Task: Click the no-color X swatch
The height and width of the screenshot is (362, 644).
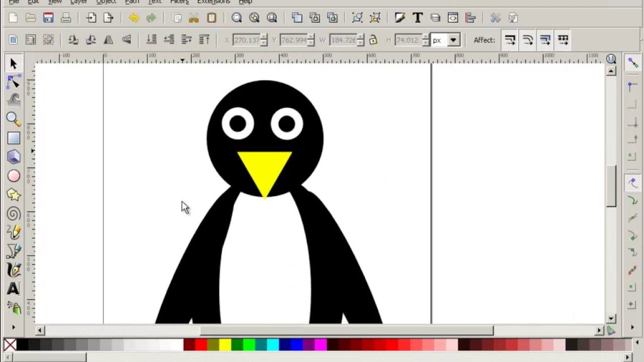Action: coord(10,345)
